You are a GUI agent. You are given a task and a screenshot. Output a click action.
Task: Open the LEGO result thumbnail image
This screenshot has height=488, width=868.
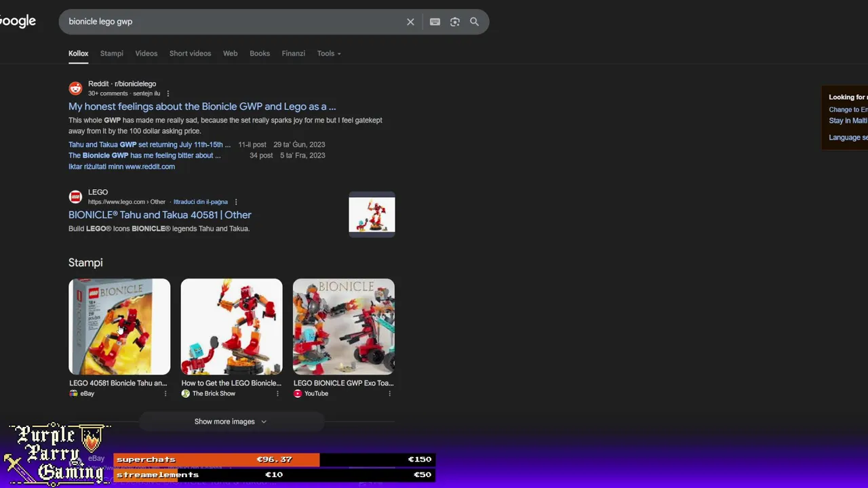coord(372,215)
